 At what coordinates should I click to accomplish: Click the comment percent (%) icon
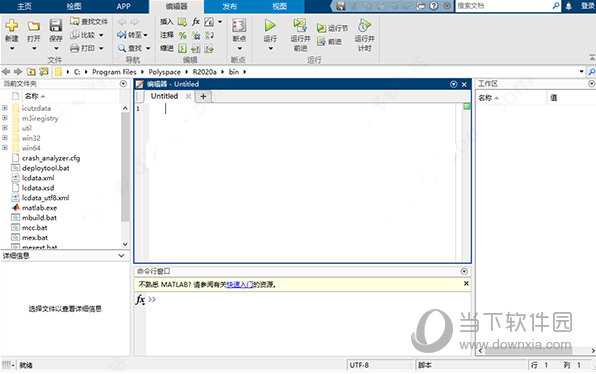[182, 35]
